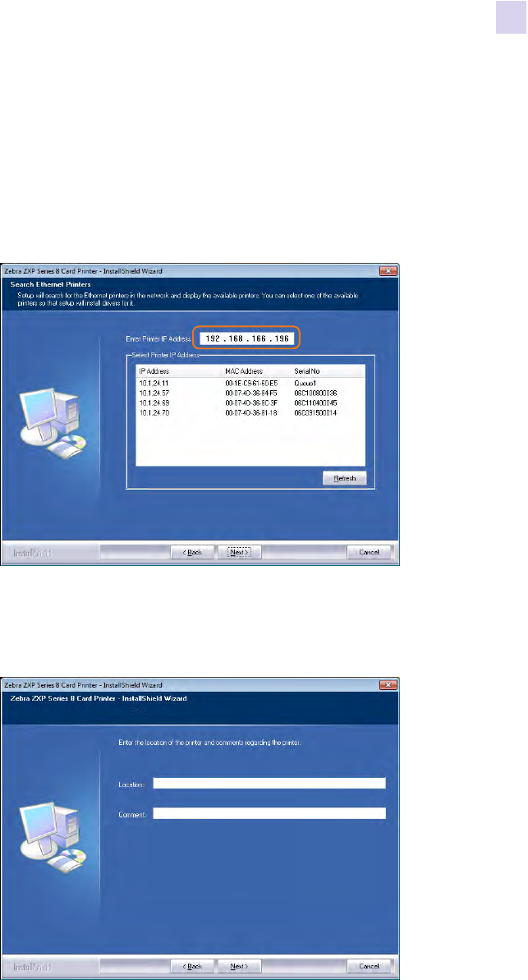
Task: Click serial number 06C110400045
Action: 315,403
